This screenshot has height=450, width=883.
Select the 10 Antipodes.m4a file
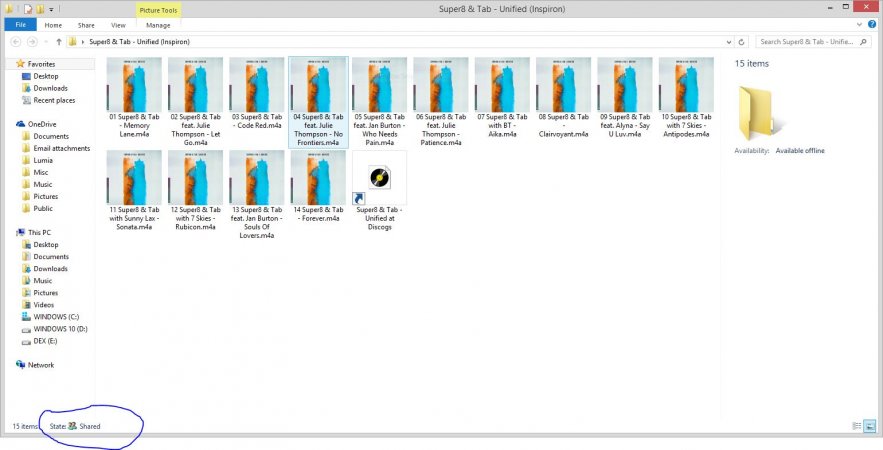coord(686,97)
